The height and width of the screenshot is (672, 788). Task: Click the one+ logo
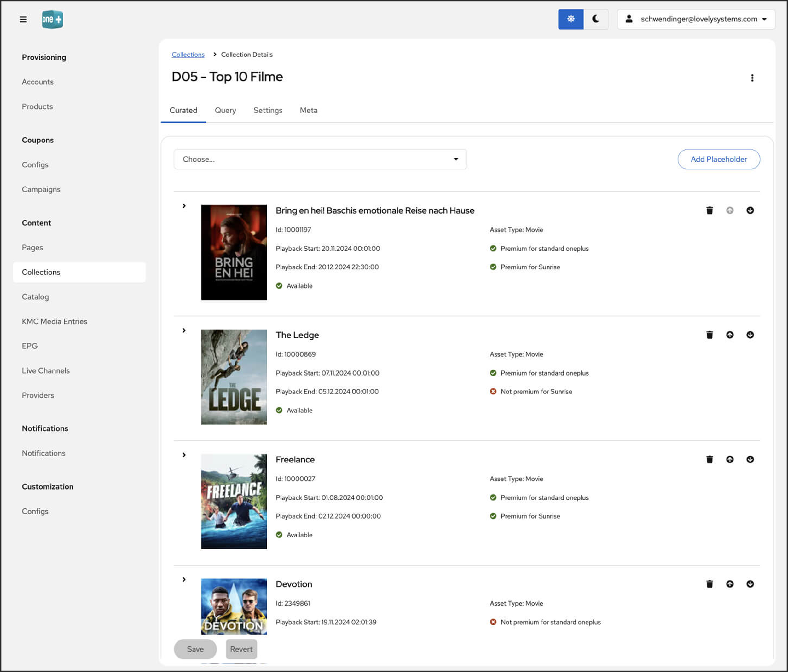click(x=52, y=20)
